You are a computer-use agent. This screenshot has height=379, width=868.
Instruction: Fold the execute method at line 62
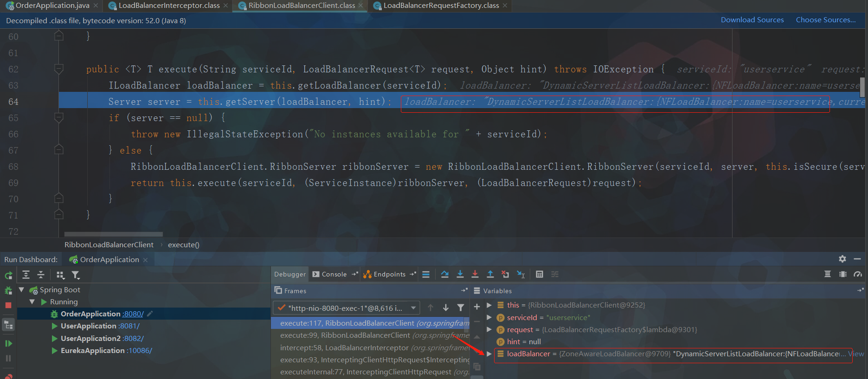[x=59, y=69]
